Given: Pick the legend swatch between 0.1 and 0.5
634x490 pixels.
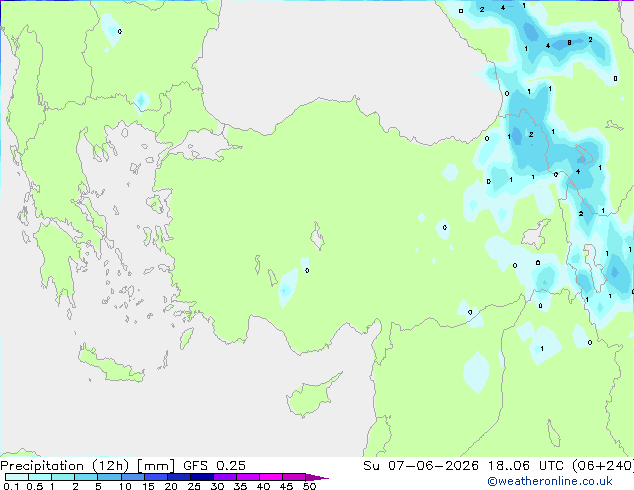Looking at the screenshot, I should click(x=17, y=477).
